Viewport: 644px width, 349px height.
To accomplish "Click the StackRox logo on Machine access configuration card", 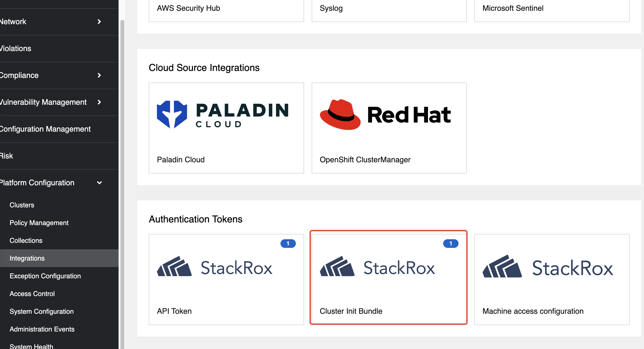I will 548,267.
